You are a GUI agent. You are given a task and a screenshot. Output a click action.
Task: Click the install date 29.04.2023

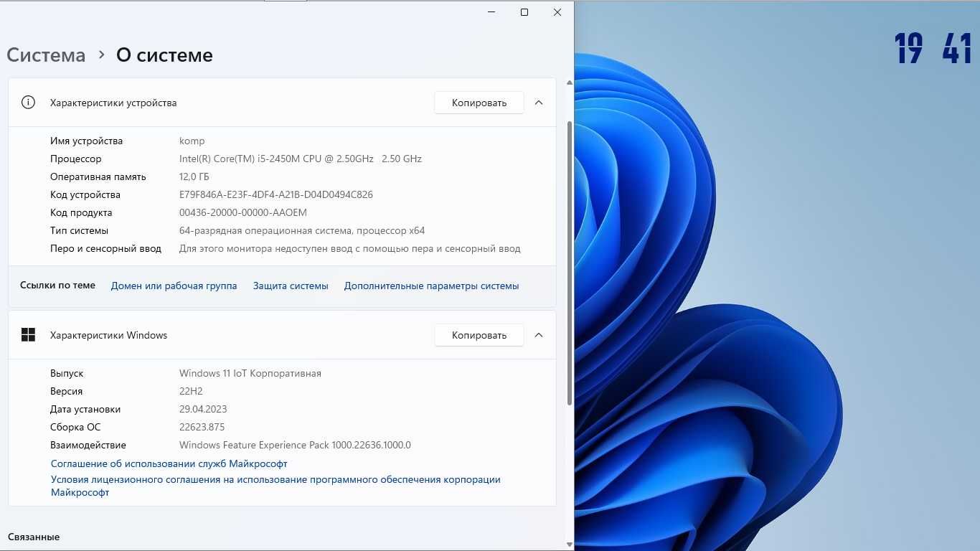203,409
